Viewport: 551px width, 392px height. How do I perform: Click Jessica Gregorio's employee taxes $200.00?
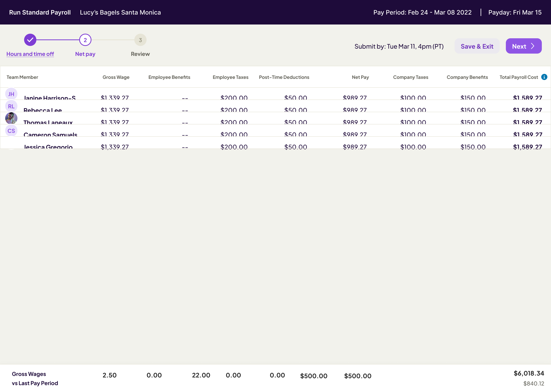click(234, 147)
